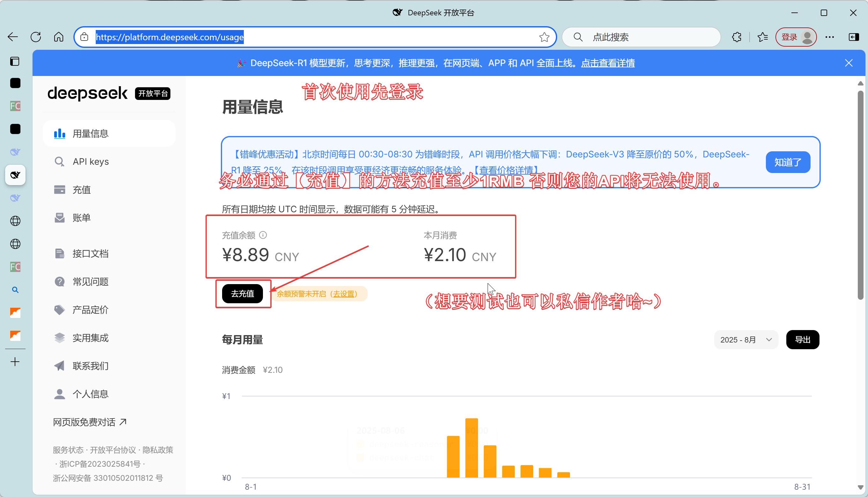The width and height of the screenshot is (868, 497).
Task: Open the browser extensions puzzle icon
Action: [x=736, y=37]
